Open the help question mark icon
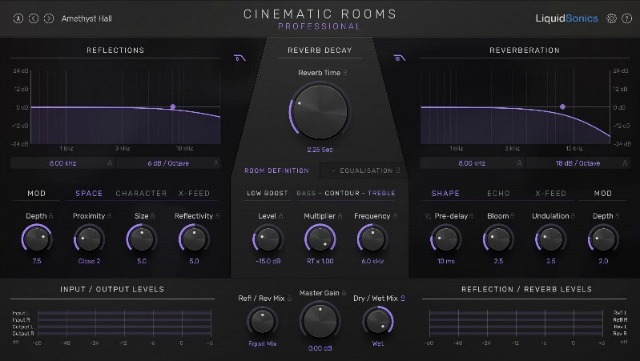The width and height of the screenshot is (640, 361). pos(627,18)
